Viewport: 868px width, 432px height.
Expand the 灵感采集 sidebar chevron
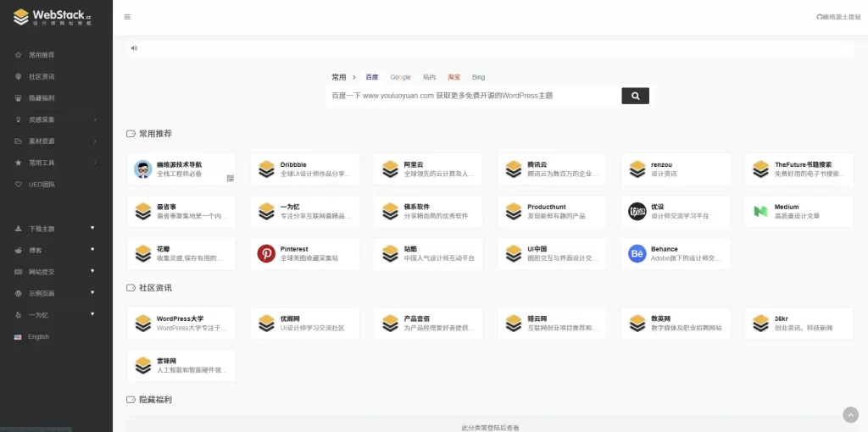(95, 119)
